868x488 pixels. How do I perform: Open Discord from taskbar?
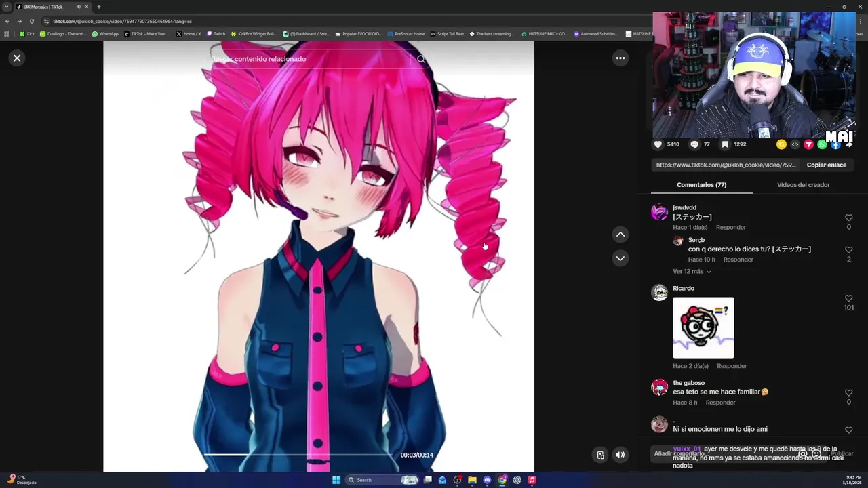[x=487, y=480]
